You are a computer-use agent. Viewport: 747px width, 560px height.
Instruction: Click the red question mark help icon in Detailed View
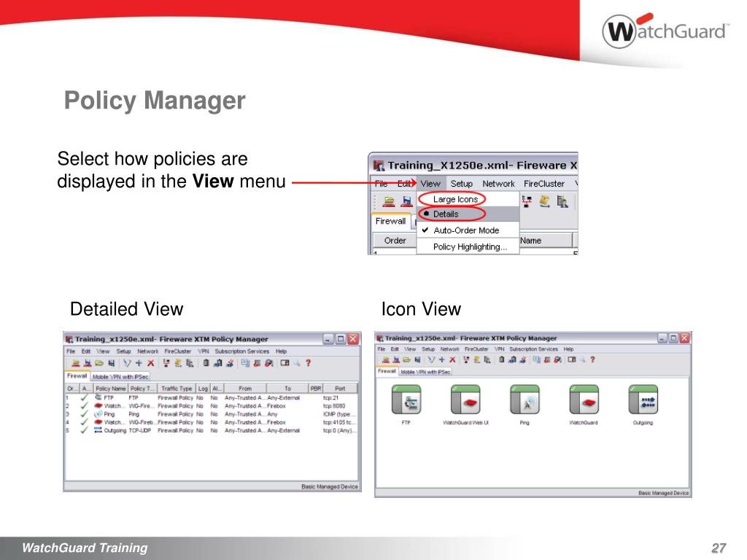pos(309,363)
